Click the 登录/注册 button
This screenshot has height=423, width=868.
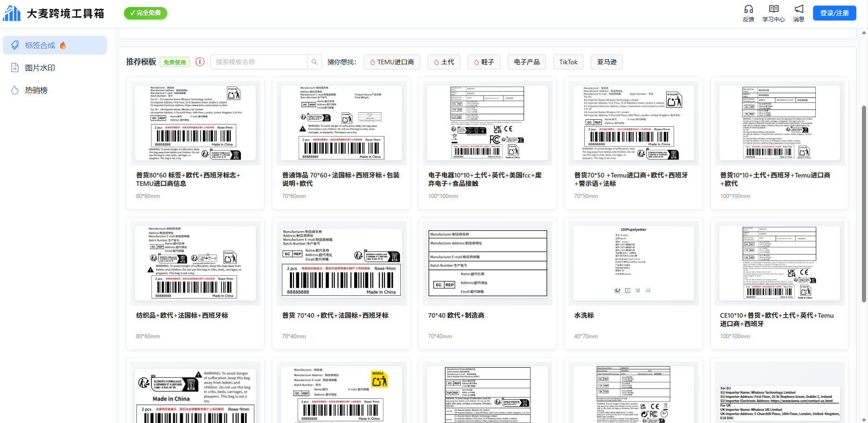coord(834,13)
